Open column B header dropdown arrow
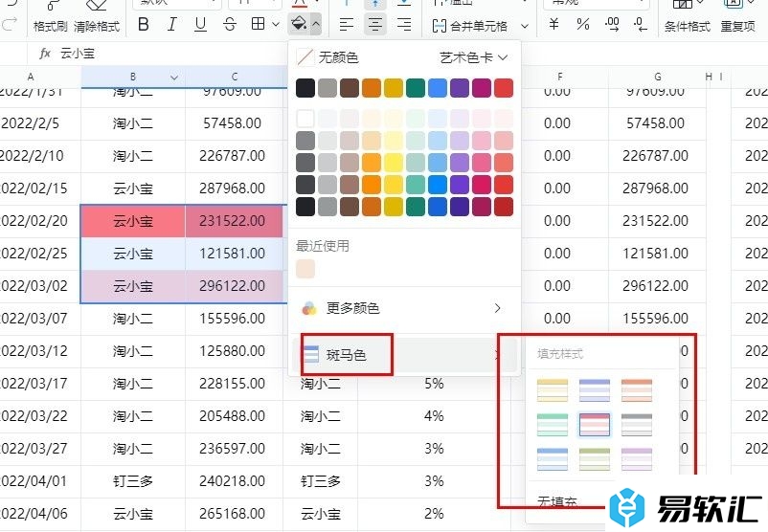The width and height of the screenshot is (768, 532). coord(174,78)
